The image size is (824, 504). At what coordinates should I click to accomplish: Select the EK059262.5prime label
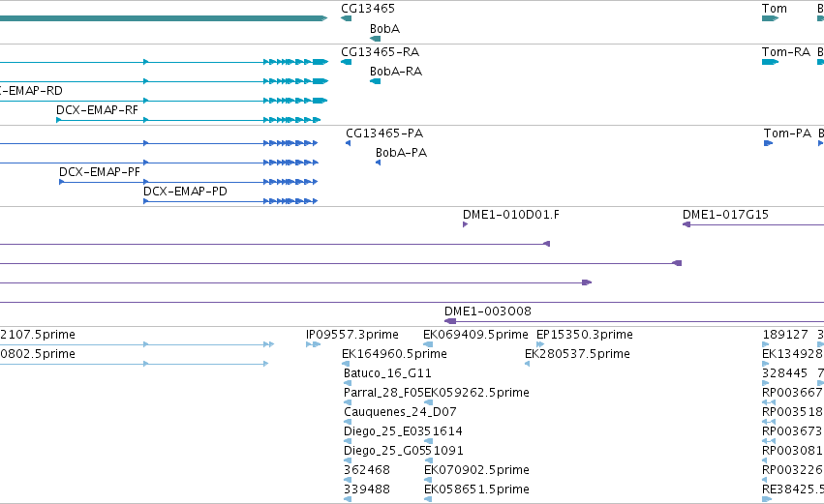476,393
